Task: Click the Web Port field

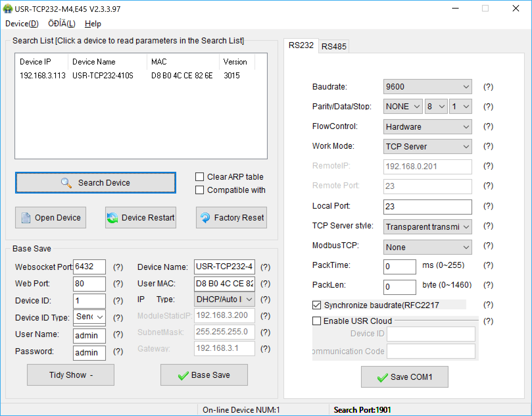Action: (89, 284)
